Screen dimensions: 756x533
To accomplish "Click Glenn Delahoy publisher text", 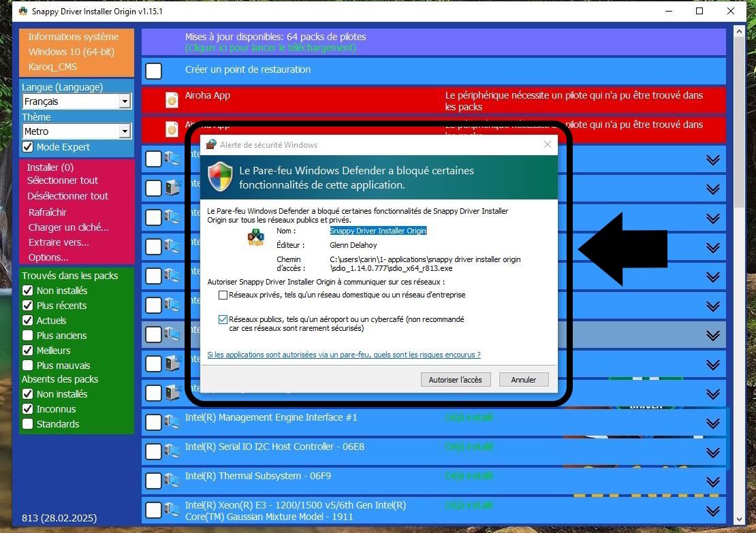I will (x=353, y=245).
